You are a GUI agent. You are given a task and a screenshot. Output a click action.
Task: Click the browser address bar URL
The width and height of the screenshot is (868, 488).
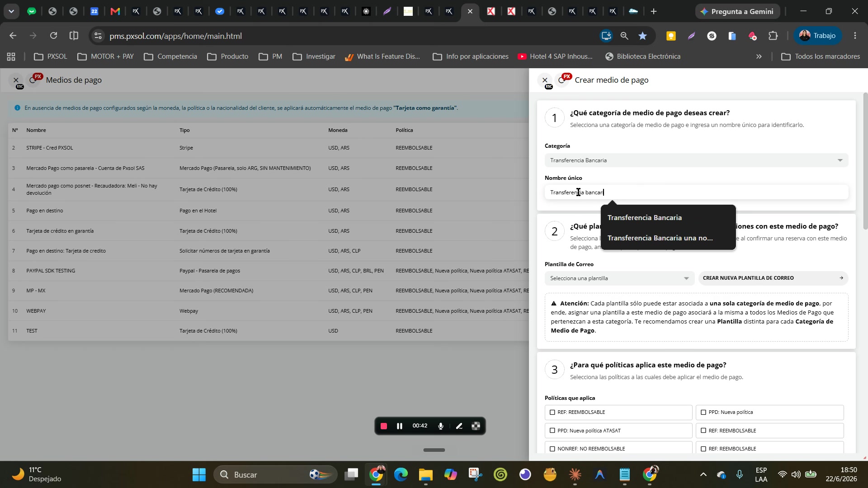tap(175, 36)
